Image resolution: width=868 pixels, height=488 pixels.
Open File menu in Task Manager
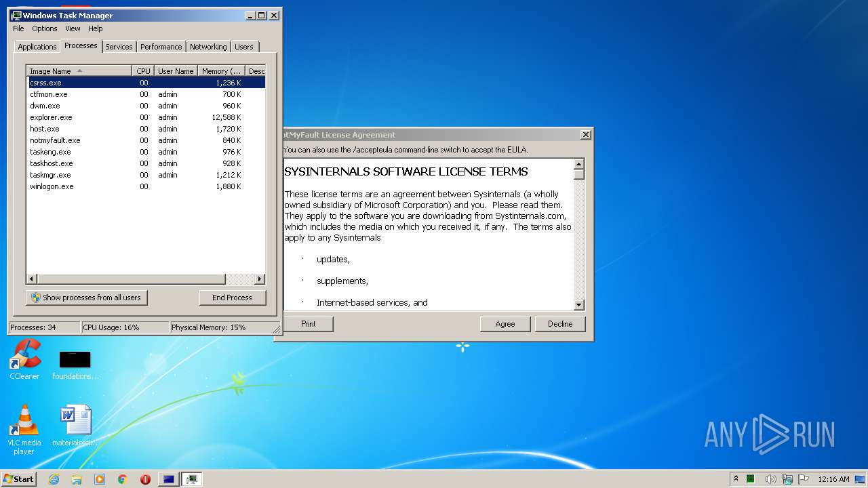18,28
